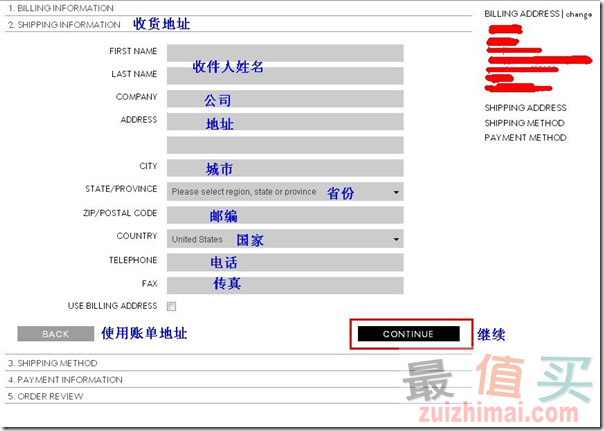Click the Continue button
604x431 pixels.
click(409, 334)
